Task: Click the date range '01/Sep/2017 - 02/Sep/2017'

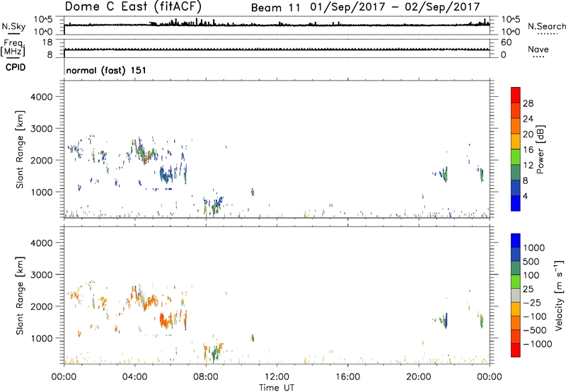Action: click(395, 7)
